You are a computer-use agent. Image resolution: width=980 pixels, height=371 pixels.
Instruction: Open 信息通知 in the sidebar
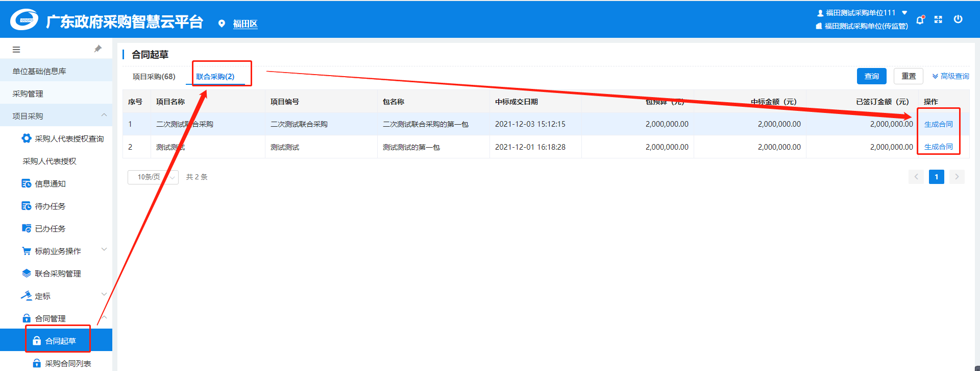pyautogui.click(x=50, y=183)
